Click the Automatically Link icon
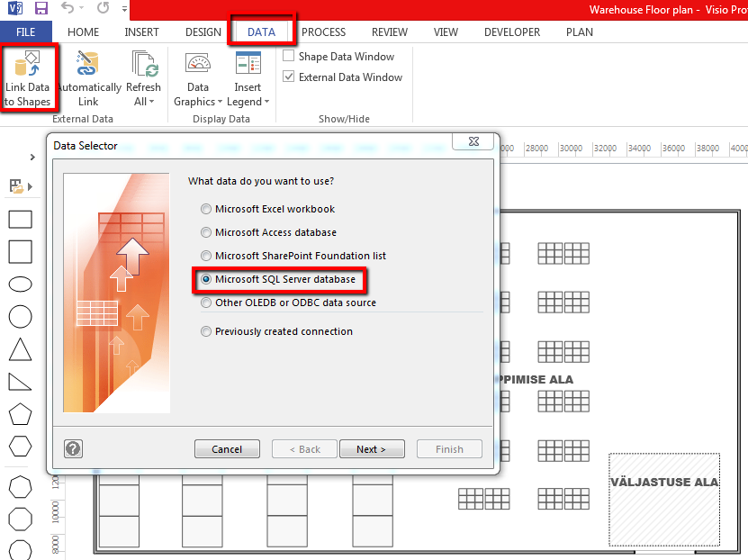The image size is (748, 560). (x=87, y=63)
